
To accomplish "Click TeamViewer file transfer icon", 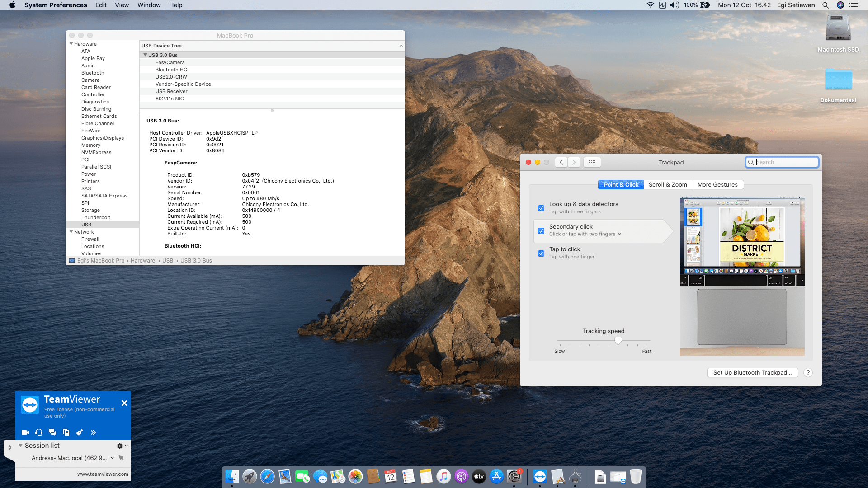I will click(x=66, y=432).
